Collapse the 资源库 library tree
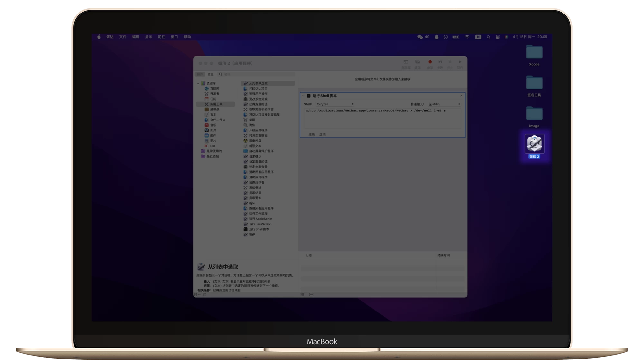 click(x=198, y=83)
